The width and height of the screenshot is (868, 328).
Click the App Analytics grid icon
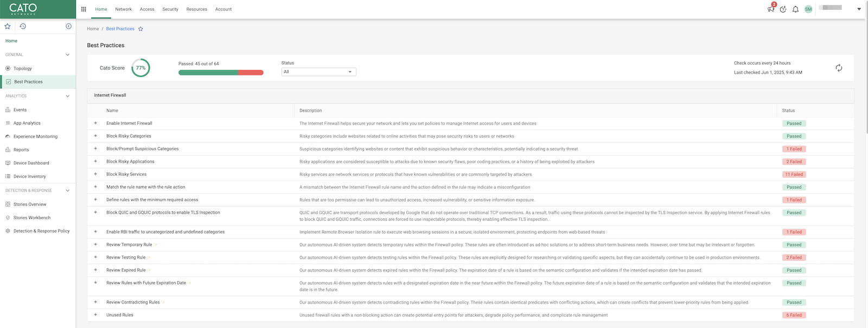click(x=8, y=123)
